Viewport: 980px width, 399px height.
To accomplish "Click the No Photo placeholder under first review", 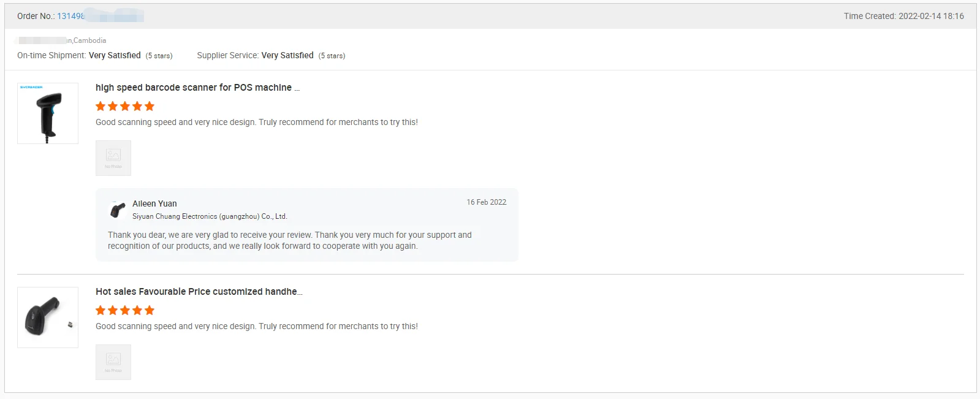I will 113,158.
